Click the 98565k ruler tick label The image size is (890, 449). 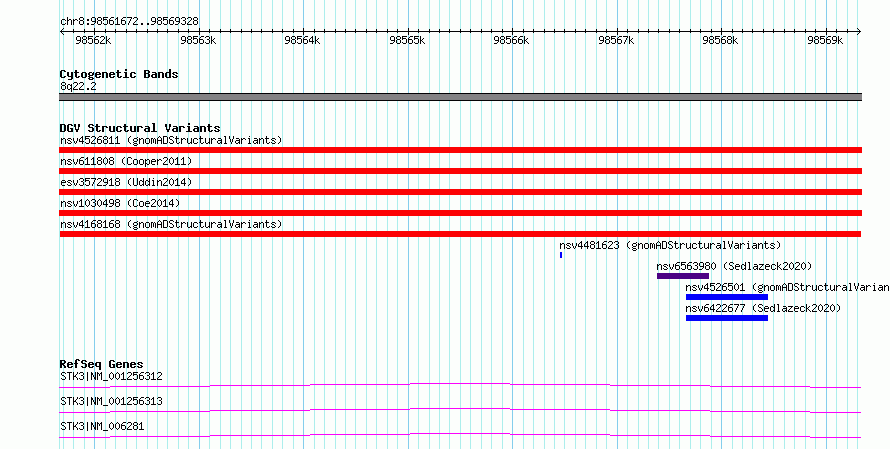click(x=407, y=40)
